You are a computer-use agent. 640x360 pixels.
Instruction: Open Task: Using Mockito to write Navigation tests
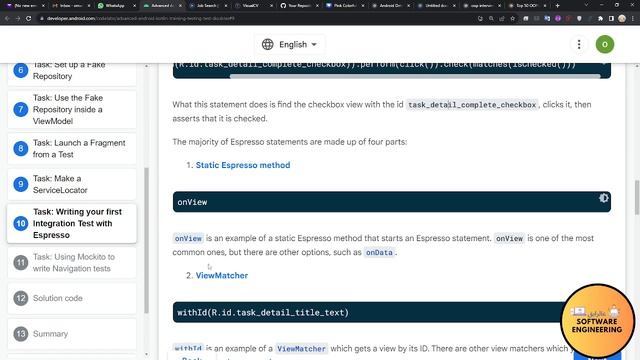click(x=72, y=262)
